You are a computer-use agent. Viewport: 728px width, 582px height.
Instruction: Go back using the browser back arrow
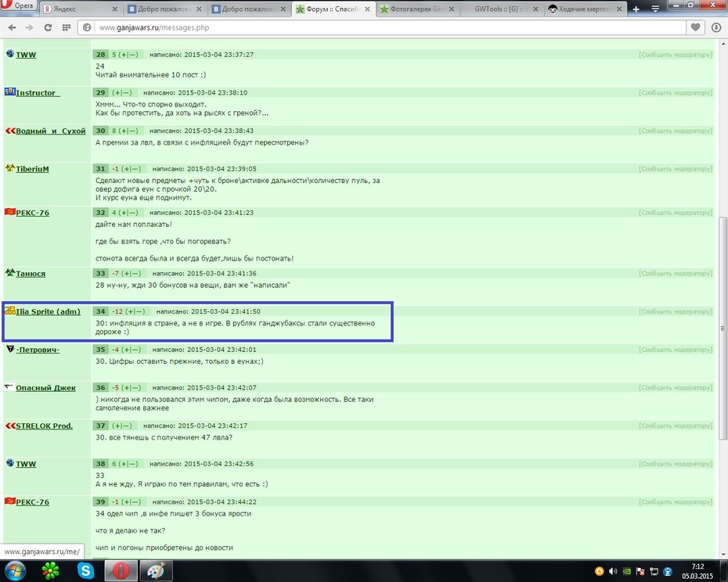click(x=12, y=28)
